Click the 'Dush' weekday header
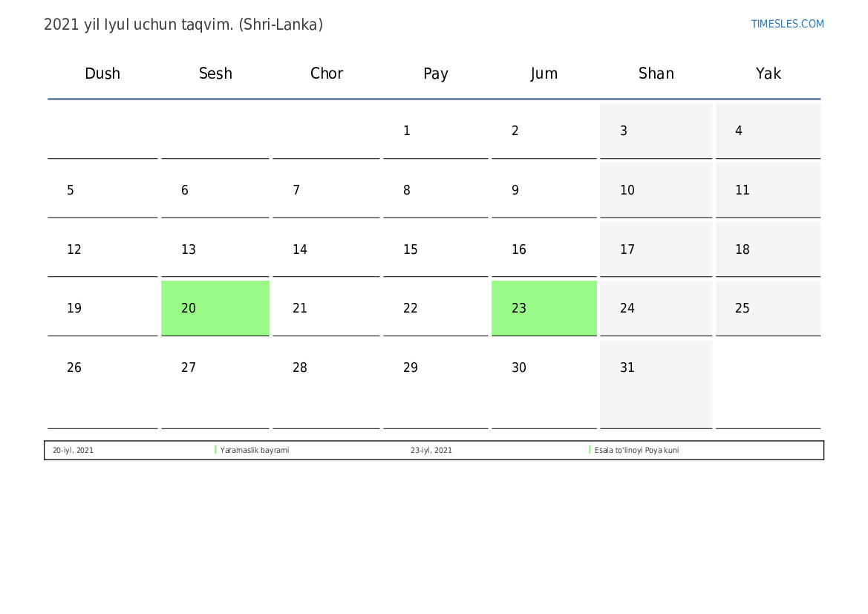The width and height of the screenshot is (868, 614). (x=102, y=73)
